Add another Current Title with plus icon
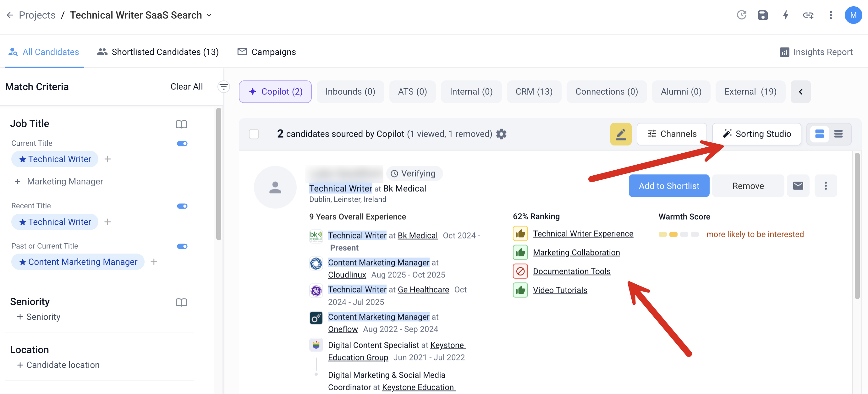 coord(107,159)
